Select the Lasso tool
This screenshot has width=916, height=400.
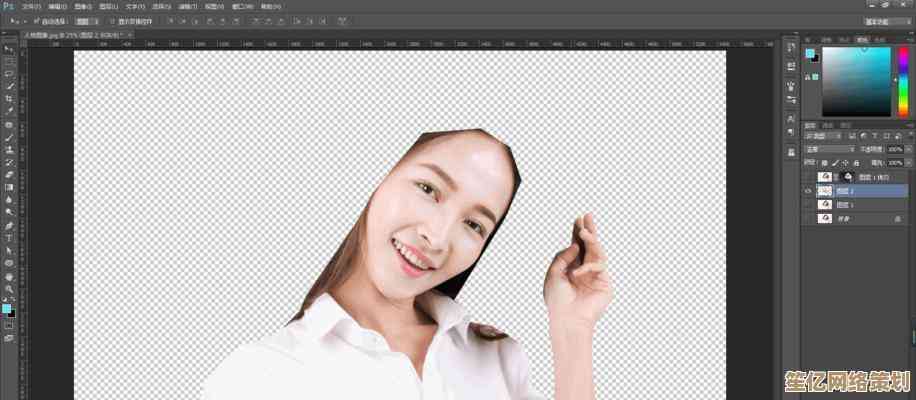[9, 73]
